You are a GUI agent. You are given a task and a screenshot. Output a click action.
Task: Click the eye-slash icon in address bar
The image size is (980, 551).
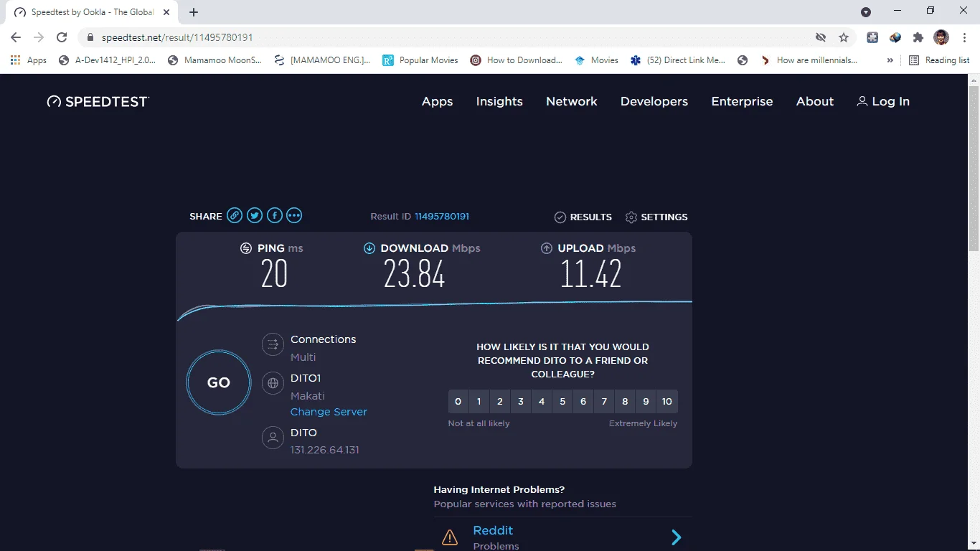point(821,37)
